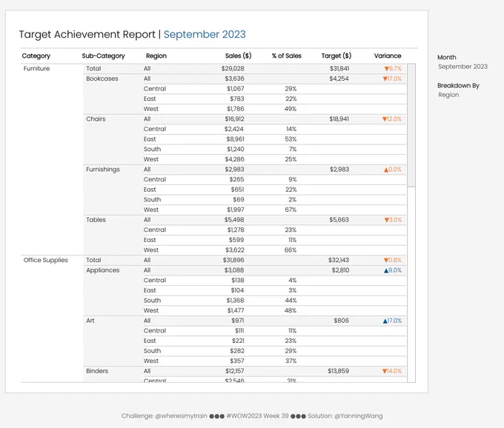Image resolution: width=504 pixels, height=428 pixels.
Task: Click Art South 29% of sales
Action: 291,351
